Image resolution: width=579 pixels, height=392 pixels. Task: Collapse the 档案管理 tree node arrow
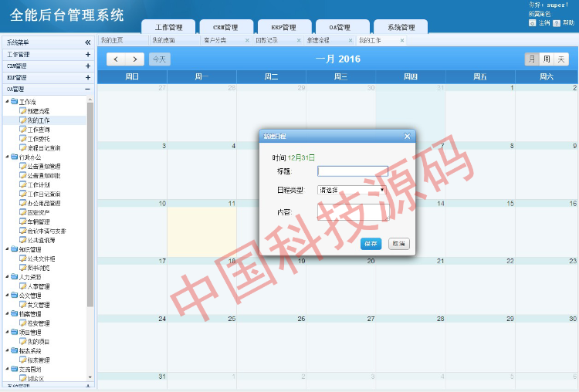tap(8, 313)
